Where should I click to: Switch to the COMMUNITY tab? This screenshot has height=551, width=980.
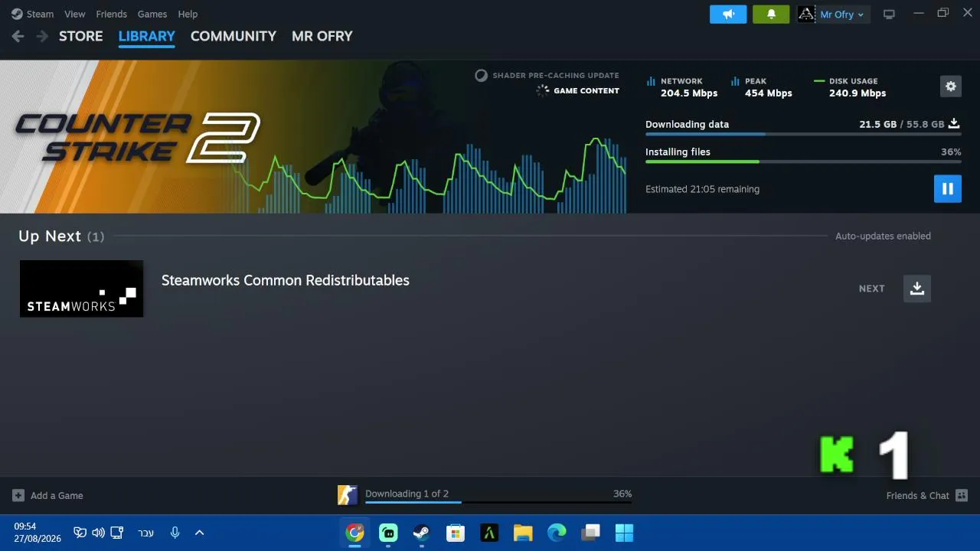(234, 36)
